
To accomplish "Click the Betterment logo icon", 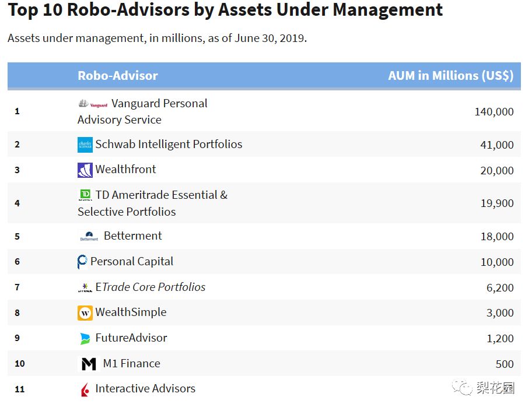I will pos(89,236).
